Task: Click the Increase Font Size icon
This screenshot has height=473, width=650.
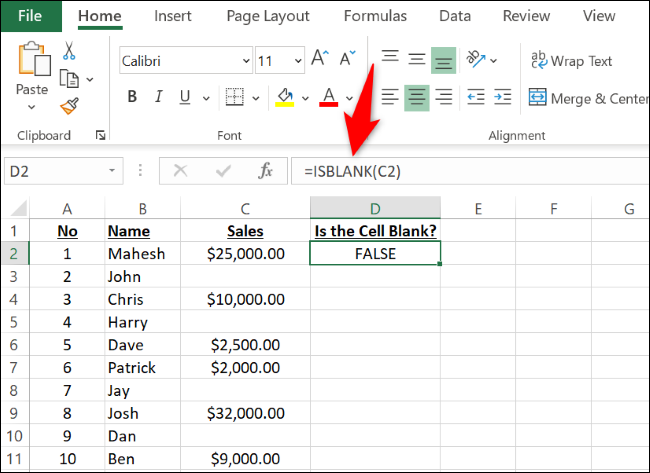Action: (320, 61)
